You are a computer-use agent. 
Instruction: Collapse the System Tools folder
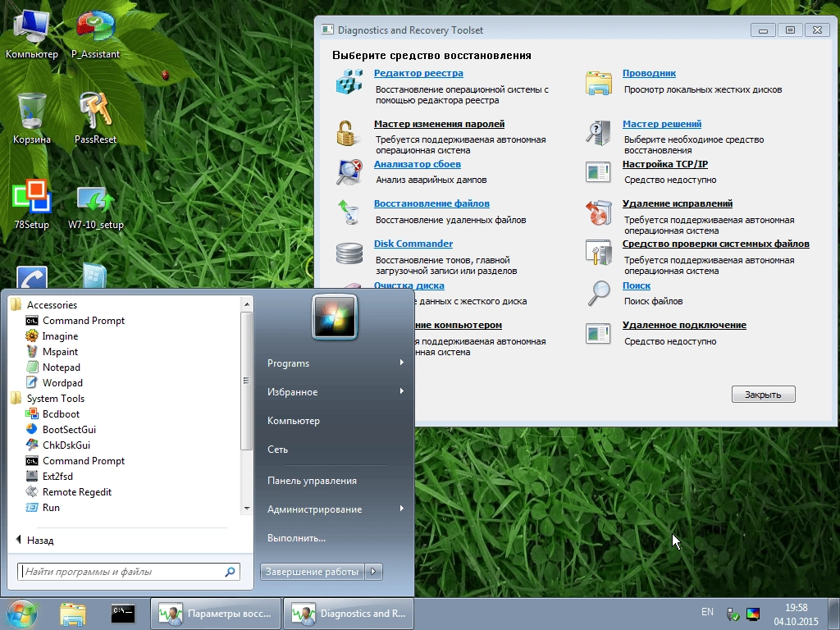pyautogui.click(x=55, y=399)
